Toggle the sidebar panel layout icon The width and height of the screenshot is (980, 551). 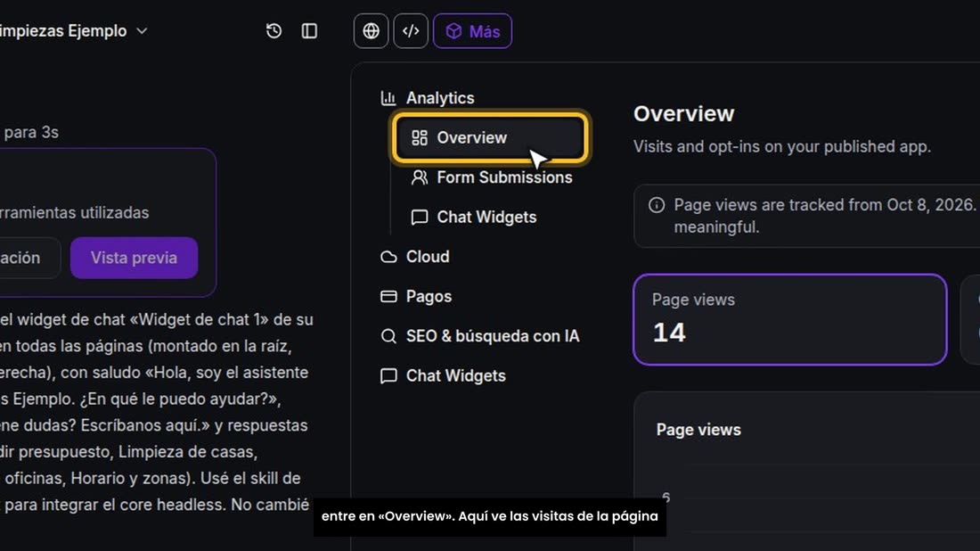click(x=309, y=30)
